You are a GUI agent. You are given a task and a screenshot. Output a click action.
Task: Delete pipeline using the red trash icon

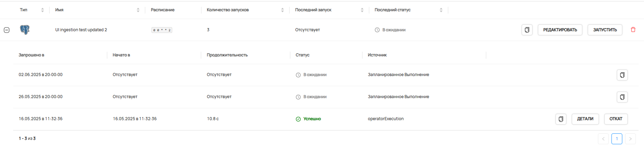(x=633, y=30)
